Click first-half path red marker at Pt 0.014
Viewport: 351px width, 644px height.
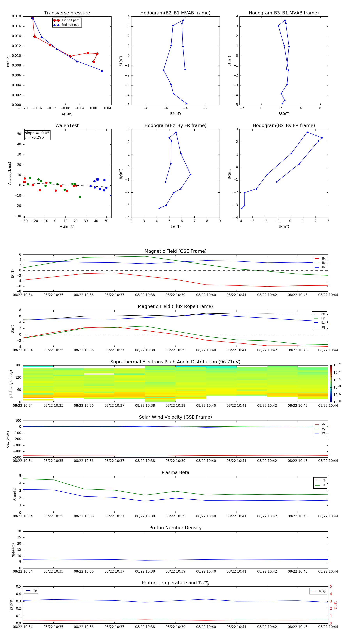[x=35, y=36]
